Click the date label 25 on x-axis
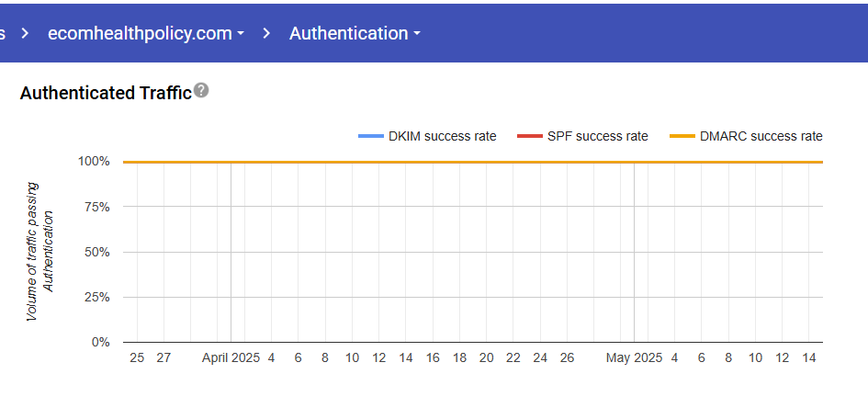 click(x=137, y=357)
